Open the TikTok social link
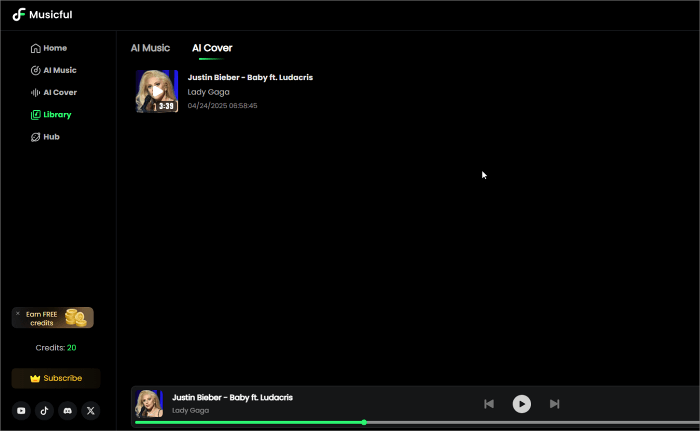 [44, 411]
